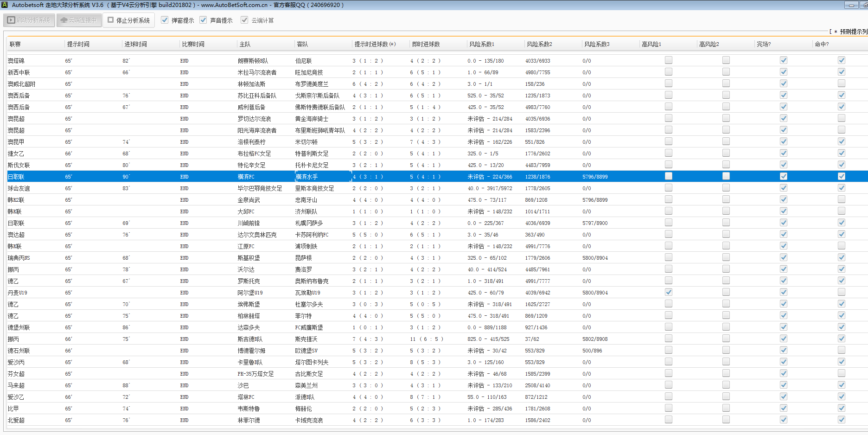Click the 命中? column header

tap(821, 44)
